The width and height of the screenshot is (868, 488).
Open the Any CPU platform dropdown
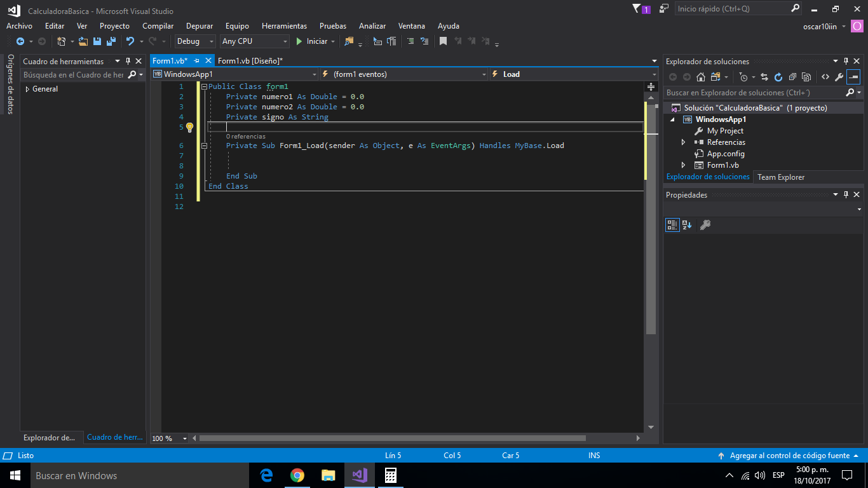(x=255, y=41)
